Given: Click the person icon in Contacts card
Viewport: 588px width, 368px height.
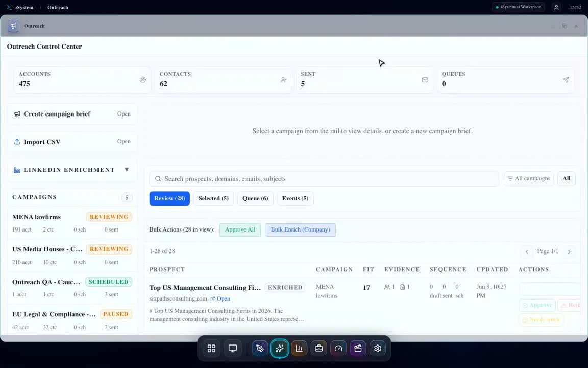Looking at the screenshot, I should [x=283, y=80].
